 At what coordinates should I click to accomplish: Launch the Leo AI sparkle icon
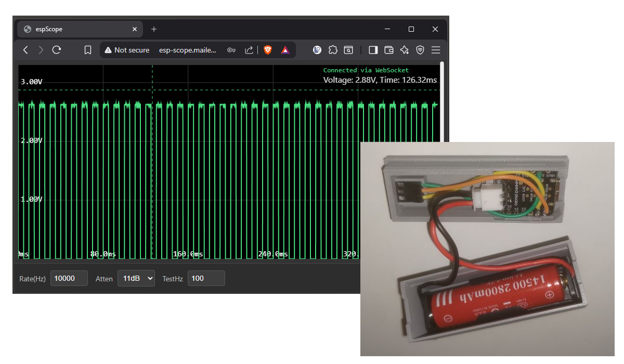click(x=404, y=50)
